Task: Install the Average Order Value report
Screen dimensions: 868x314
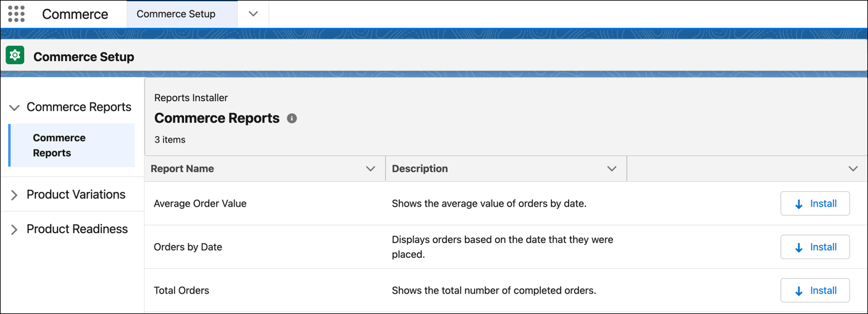Action: 815,204
